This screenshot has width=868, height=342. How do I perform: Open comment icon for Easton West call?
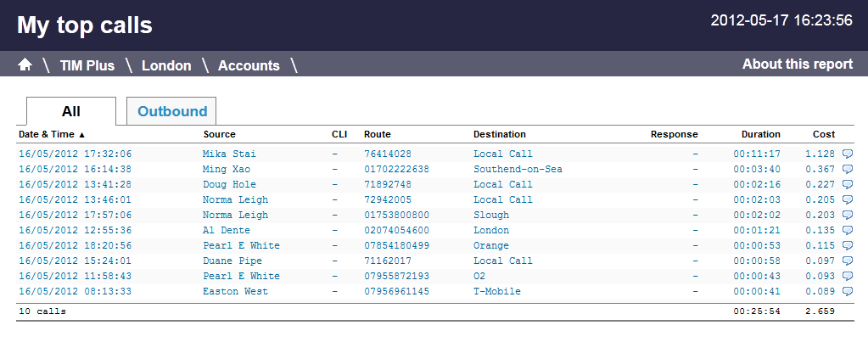click(x=847, y=291)
